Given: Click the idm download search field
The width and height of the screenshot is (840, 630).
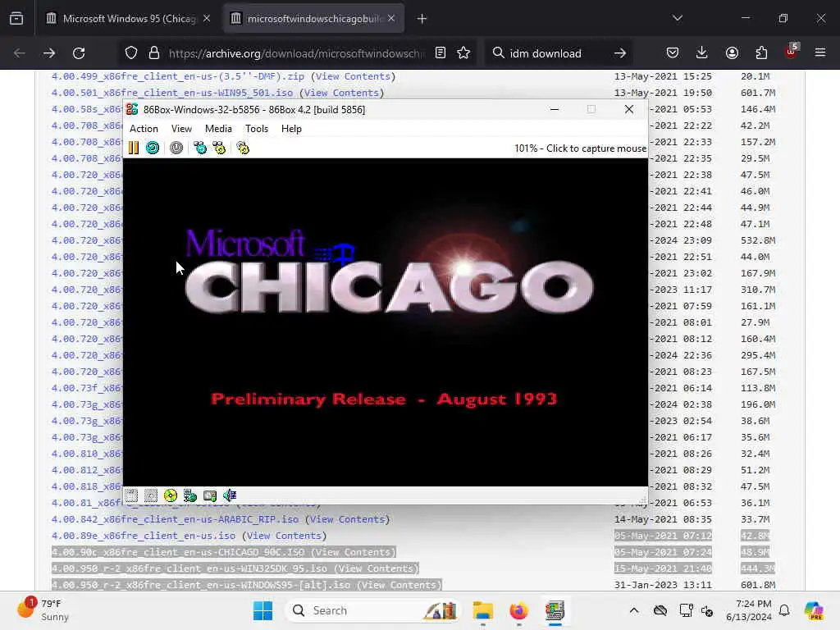Looking at the screenshot, I should (557, 53).
